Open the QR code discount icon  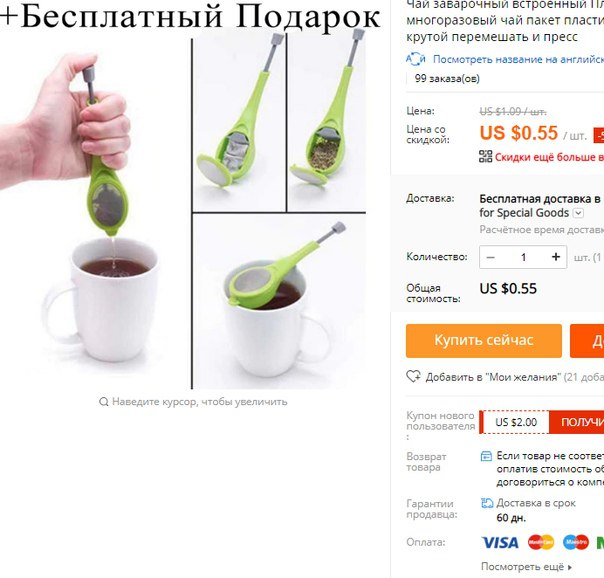click(x=485, y=156)
